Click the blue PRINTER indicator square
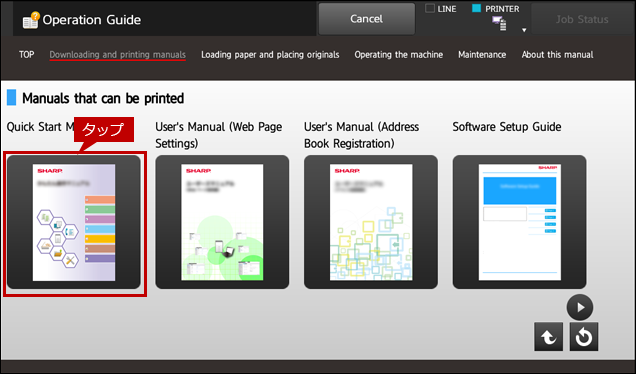This screenshot has width=636, height=374. [477, 8]
